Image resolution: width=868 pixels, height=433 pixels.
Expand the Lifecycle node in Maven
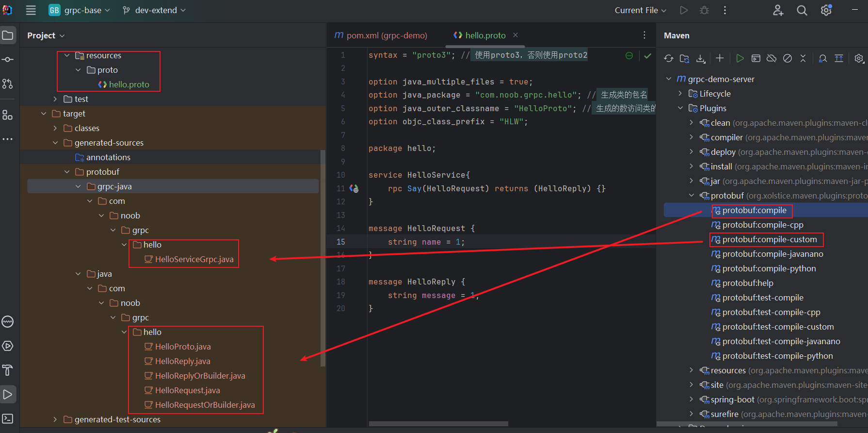pos(680,94)
